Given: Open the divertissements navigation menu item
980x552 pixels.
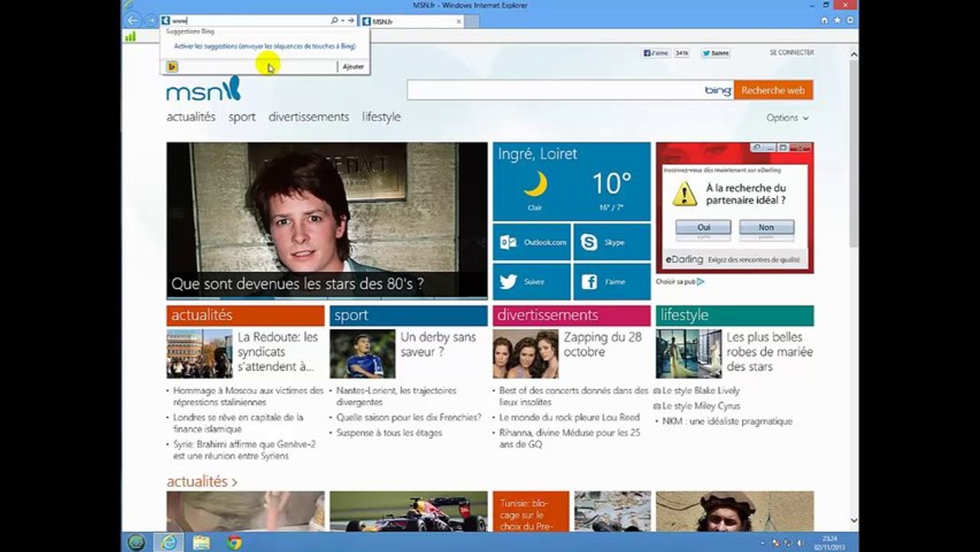Looking at the screenshot, I should tap(309, 117).
